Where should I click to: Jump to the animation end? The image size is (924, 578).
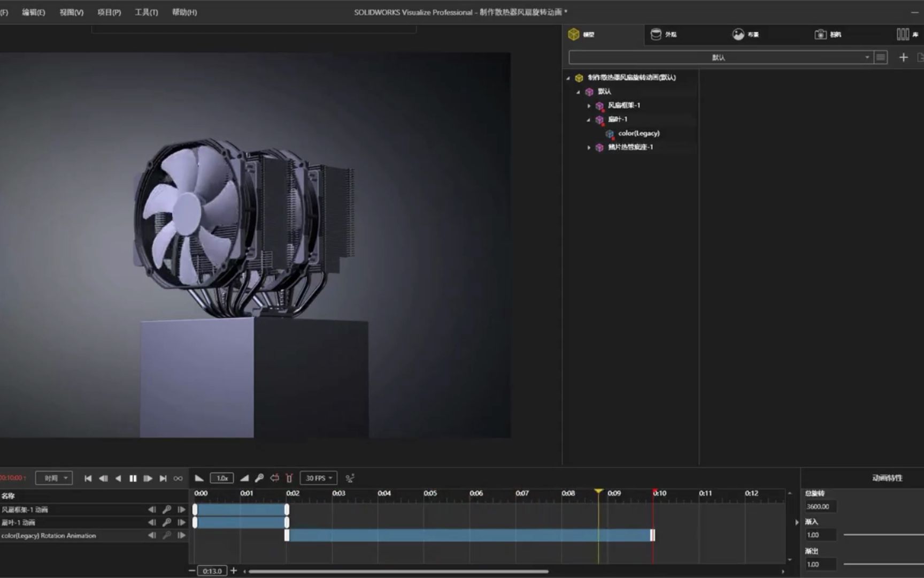pyautogui.click(x=163, y=478)
